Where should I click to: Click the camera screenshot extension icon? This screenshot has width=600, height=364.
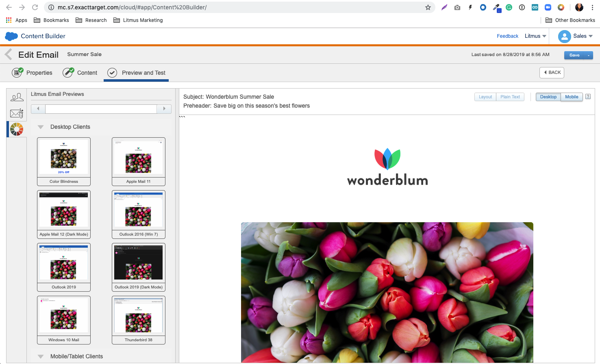point(457,7)
